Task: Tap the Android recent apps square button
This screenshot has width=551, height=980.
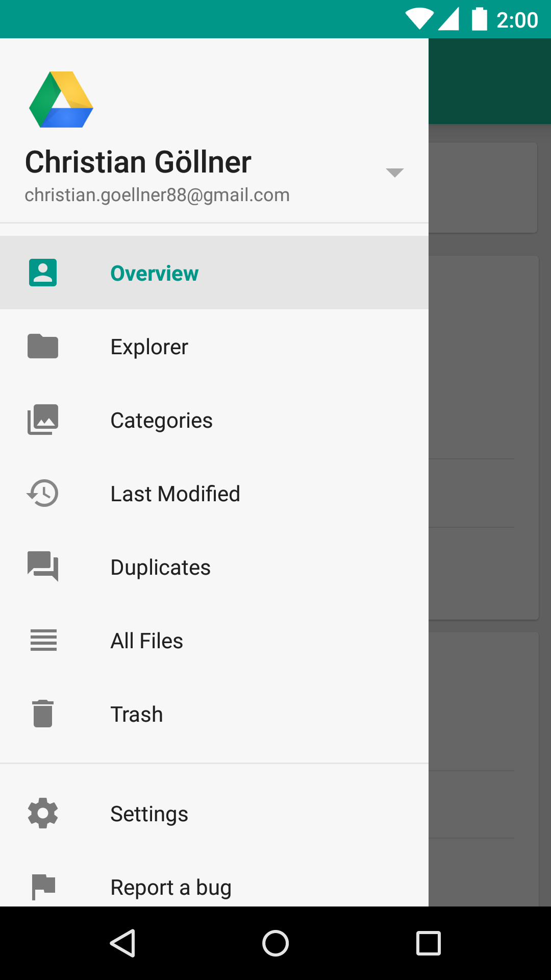Action: pyautogui.click(x=429, y=943)
